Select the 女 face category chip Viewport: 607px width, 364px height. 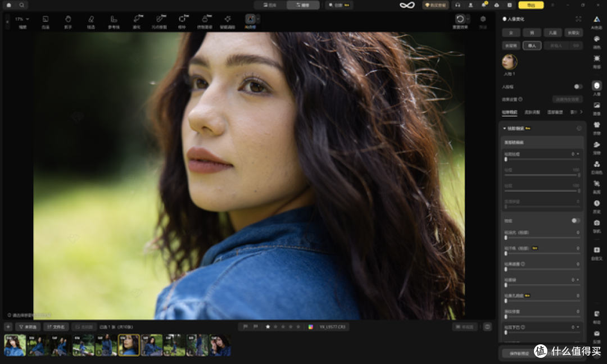tap(511, 33)
